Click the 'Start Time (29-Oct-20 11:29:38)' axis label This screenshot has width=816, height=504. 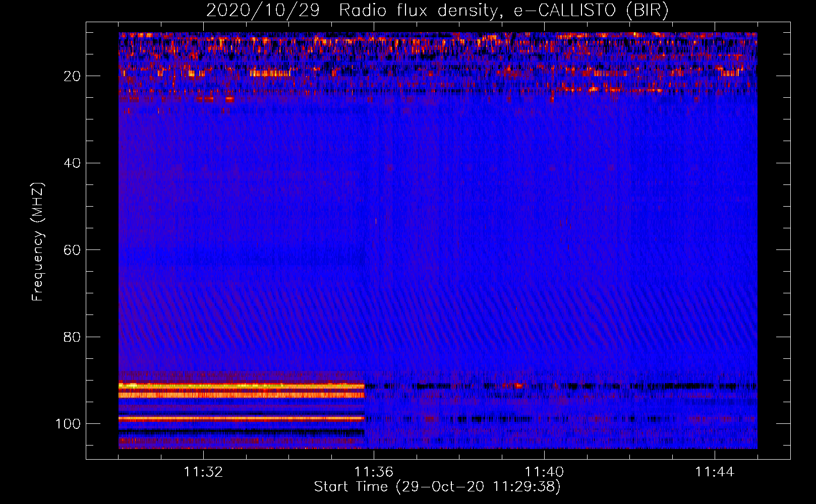437,487
